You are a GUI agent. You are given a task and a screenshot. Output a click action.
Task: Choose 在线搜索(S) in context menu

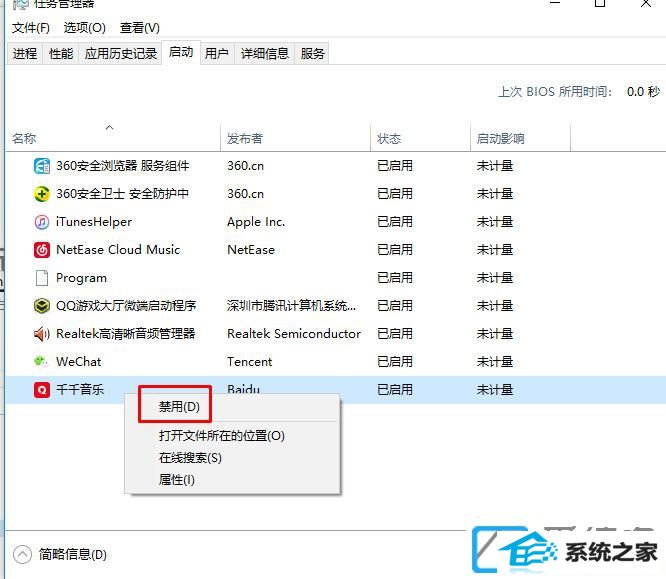(190, 458)
